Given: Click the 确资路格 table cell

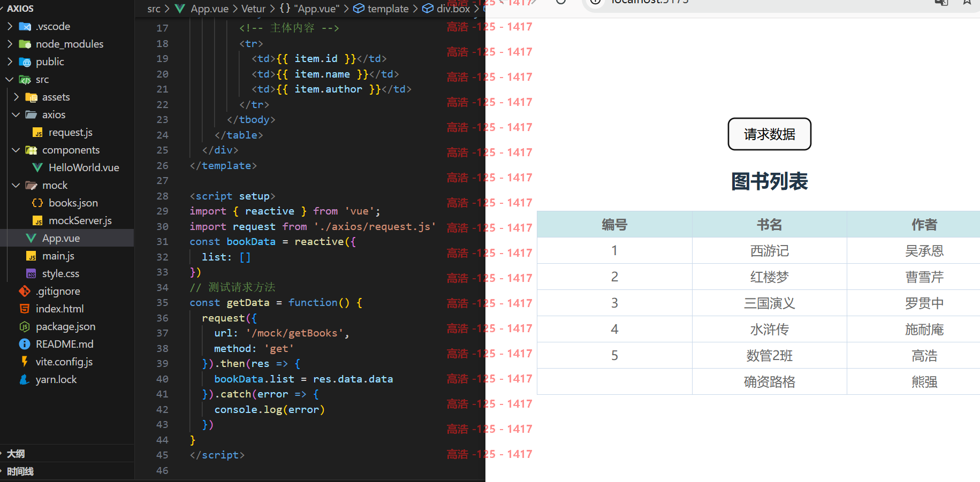Looking at the screenshot, I should (x=770, y=382).
